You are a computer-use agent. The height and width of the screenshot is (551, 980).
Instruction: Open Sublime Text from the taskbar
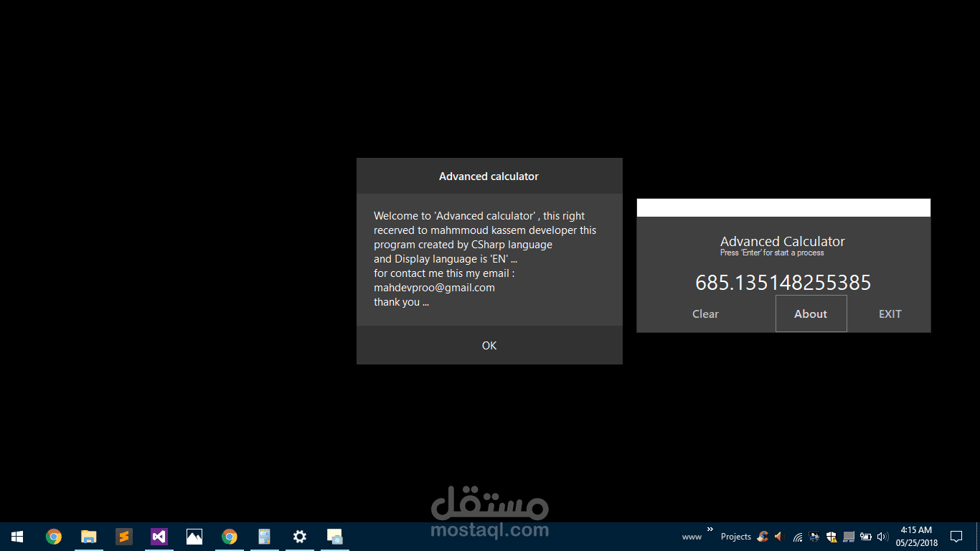point(124,537)
